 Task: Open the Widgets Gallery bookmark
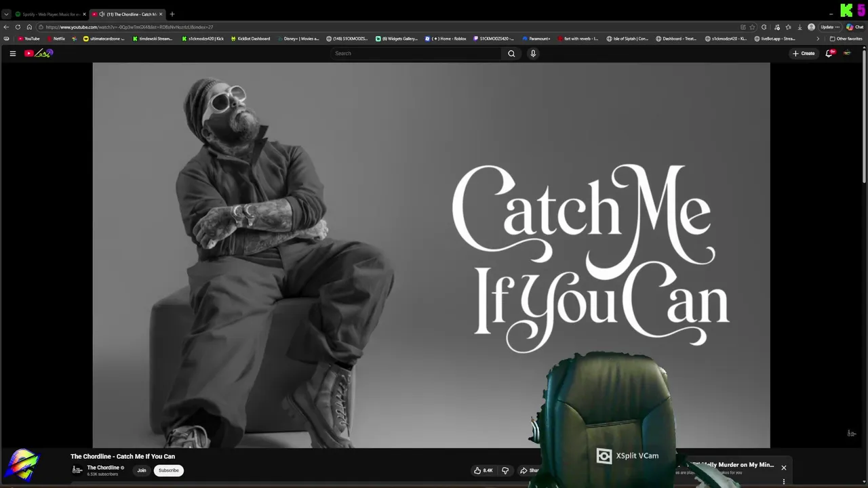tap(397, 39)
